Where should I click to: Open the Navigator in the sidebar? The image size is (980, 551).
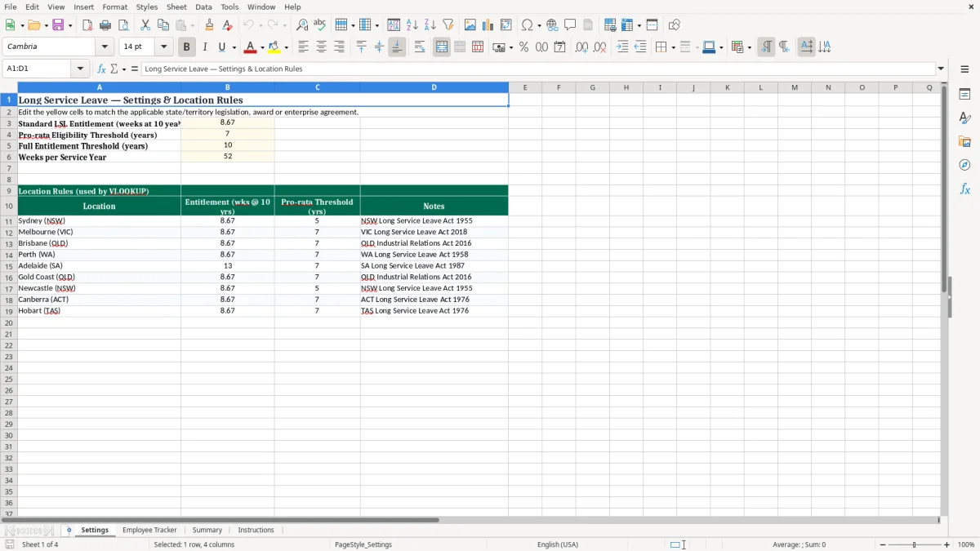point(964,165)
